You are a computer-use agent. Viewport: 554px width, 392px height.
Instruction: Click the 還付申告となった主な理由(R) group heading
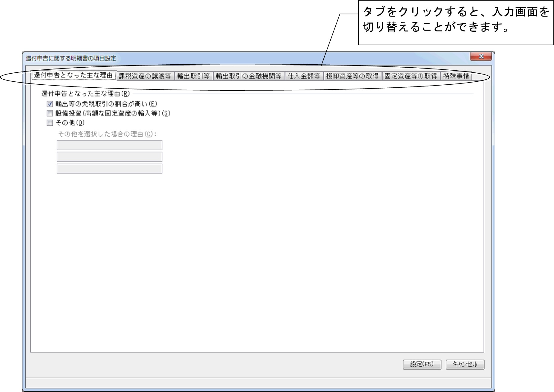[x=86, y=94]
